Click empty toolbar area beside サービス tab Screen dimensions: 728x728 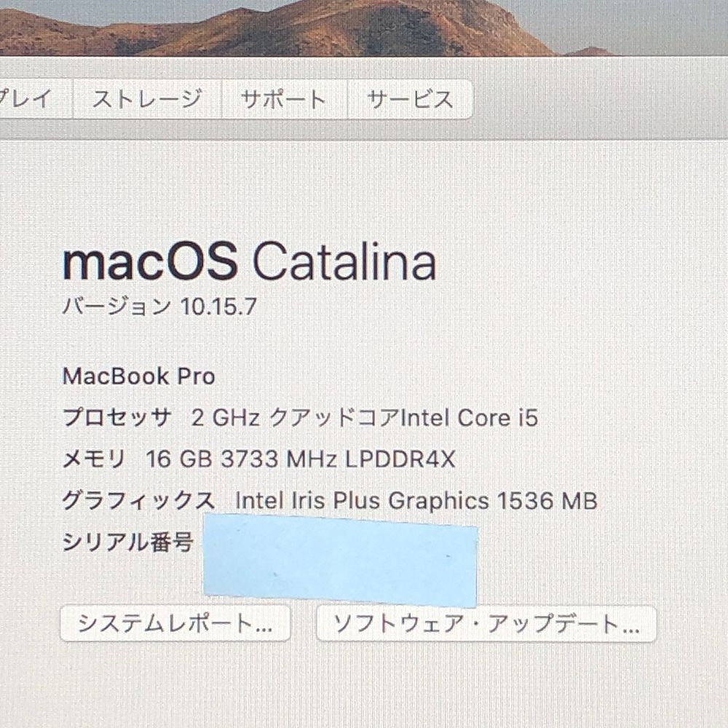click(x=599, y=99)
